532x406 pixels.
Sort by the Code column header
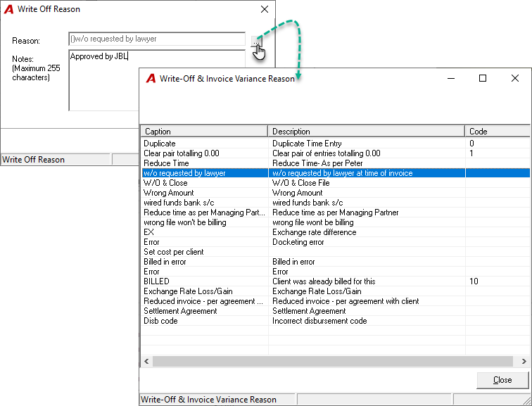[498, 132]
